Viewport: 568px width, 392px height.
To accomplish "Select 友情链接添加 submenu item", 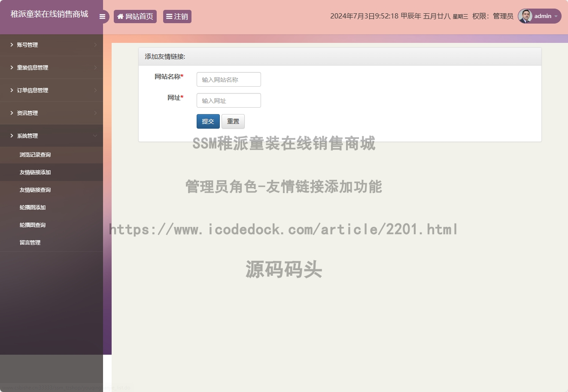I will (x=52, y=172).
